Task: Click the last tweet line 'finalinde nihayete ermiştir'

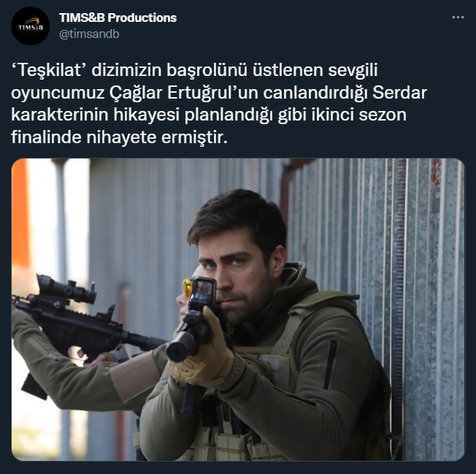Action: tap(119, 137)
